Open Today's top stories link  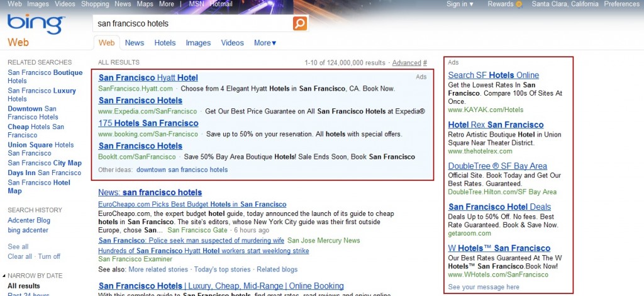tap(222, 270)
